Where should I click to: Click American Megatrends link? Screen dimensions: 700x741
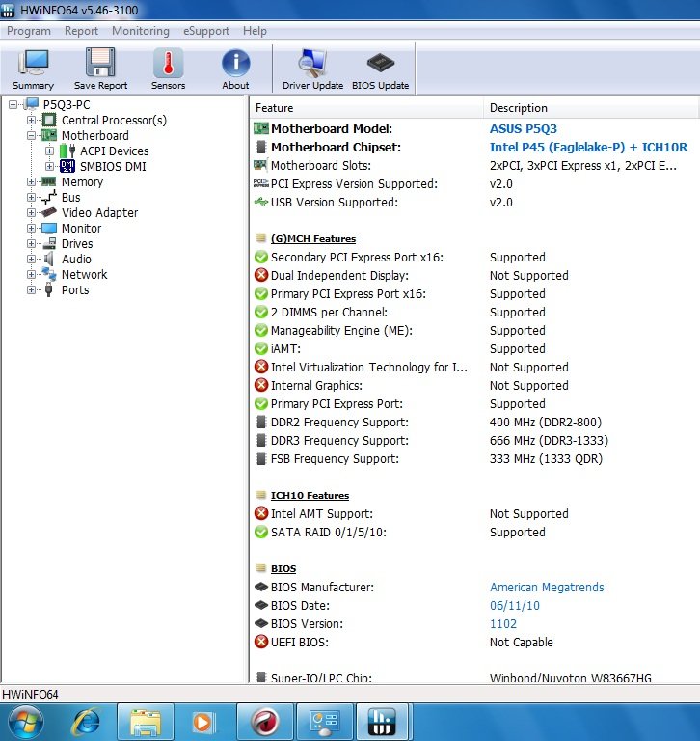tap(547, 587)
